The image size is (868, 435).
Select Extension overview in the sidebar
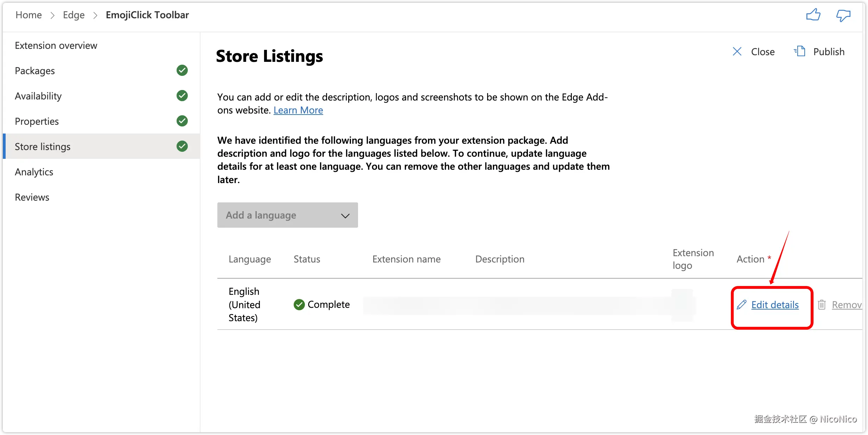[x=56, y=45]
